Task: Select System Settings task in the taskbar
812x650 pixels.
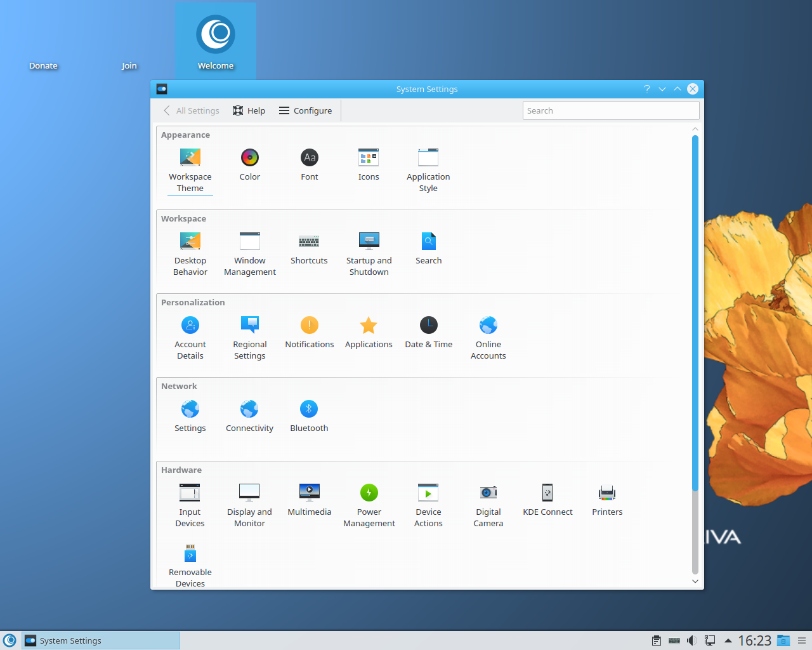Action: [x=101, y=640]
